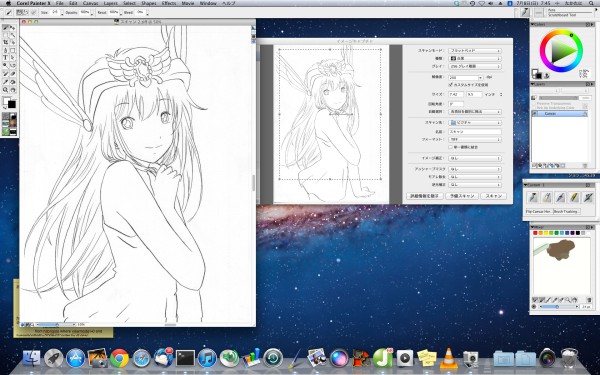Delete layer with Layers panel trash icon
This screenshot has height=375, width=600.
(x=585, y=165)
